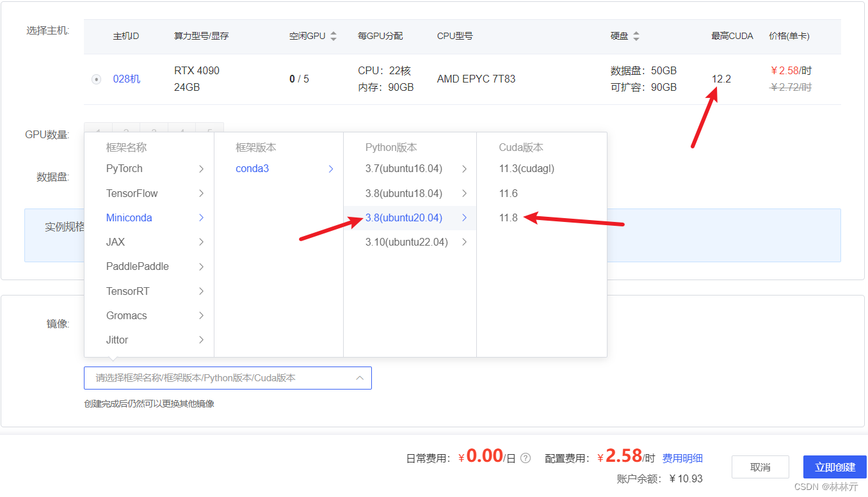Click the AMD EPYC 7T83 CPU cell
The height and width of the screenshot is (497, 868).
(476, 79)
